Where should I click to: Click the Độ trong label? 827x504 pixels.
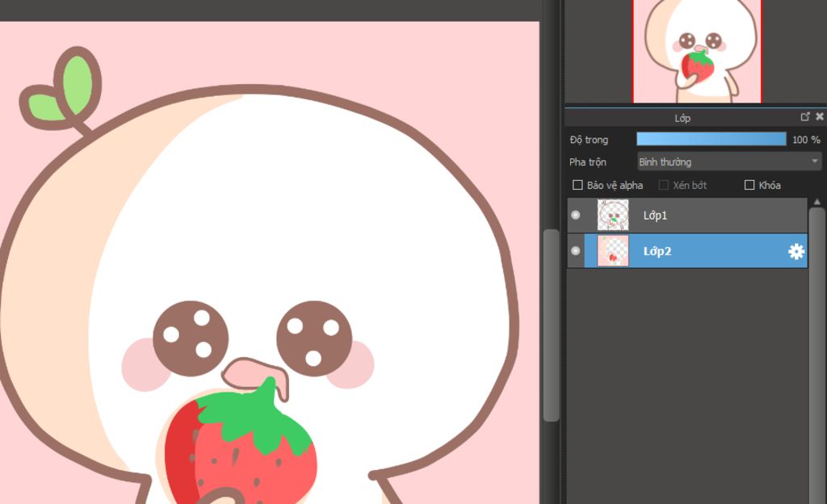589,140
